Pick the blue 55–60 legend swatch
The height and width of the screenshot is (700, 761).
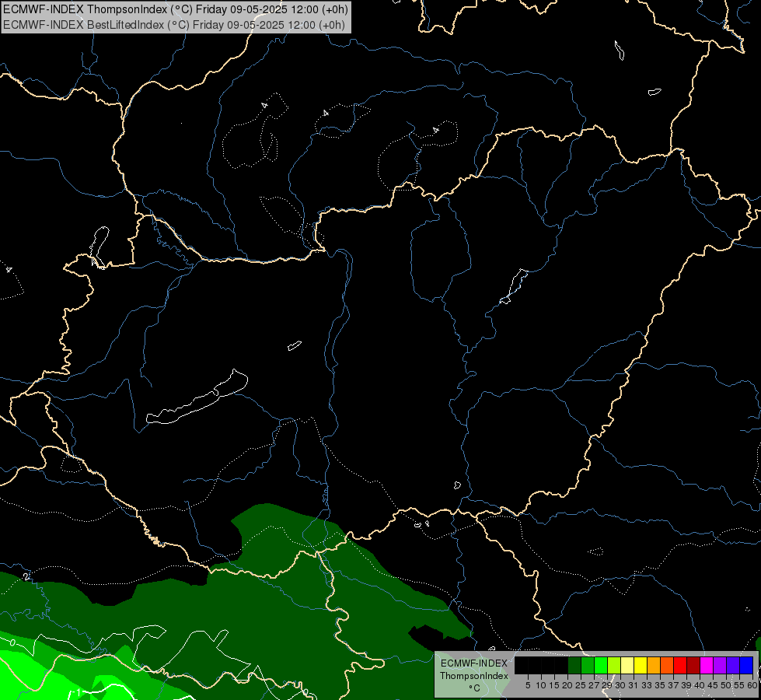[746, 665]
